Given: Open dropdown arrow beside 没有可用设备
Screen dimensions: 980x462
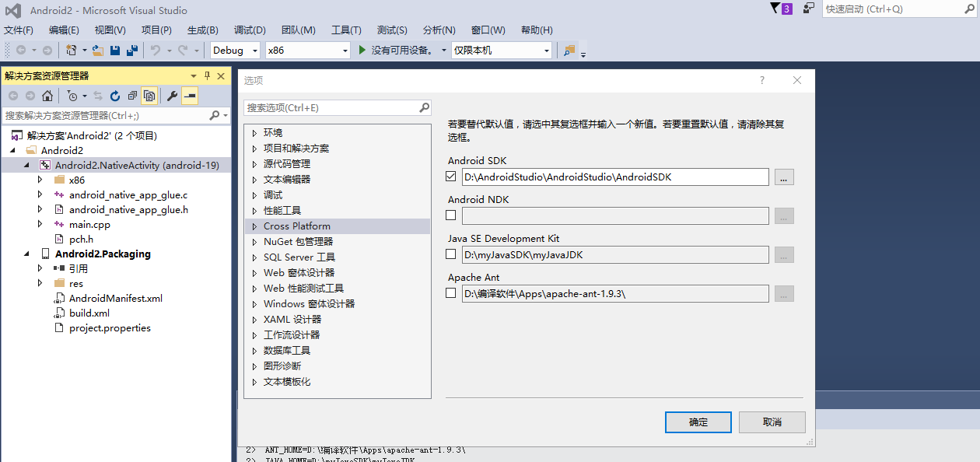Looking at the screenshot, I should (x=443, y=51).
